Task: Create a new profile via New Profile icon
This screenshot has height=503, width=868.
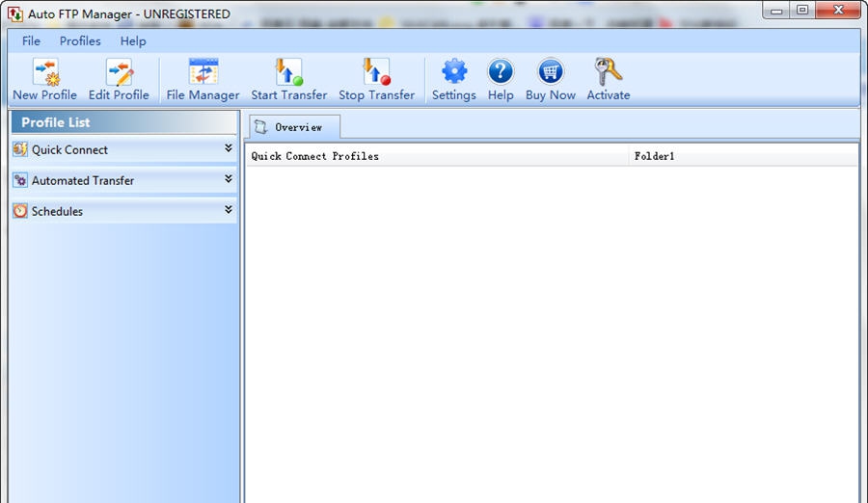Action: point(46,72)
